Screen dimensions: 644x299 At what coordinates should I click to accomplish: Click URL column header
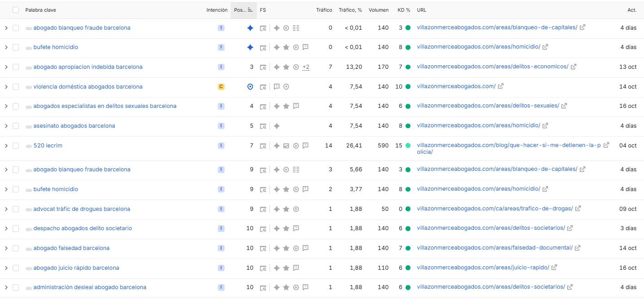tap(421, 10)
